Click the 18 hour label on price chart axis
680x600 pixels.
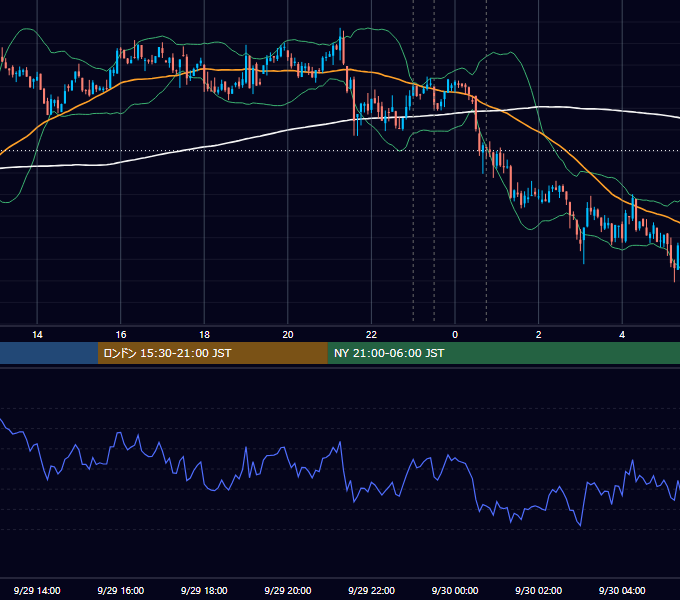204,335
